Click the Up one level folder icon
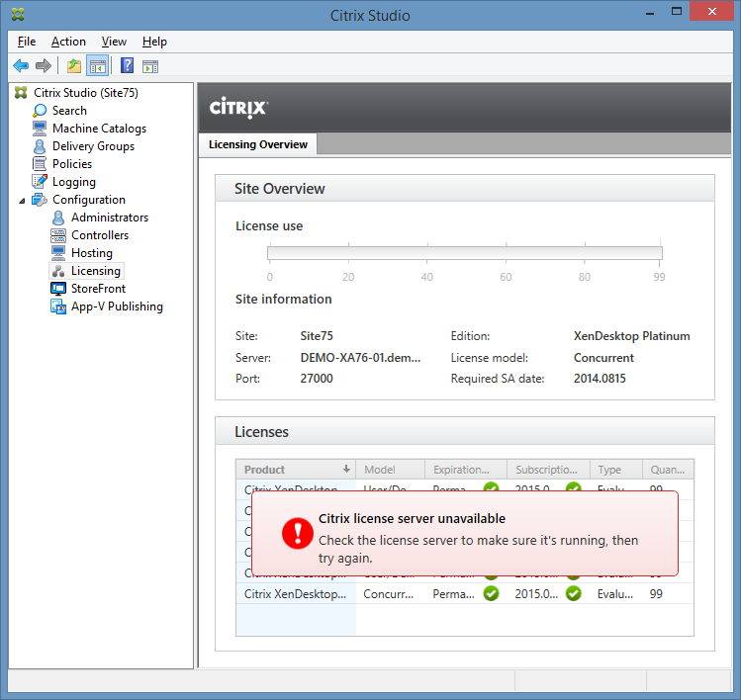The width and height of the screenshot is (741, 700). pyautogui.click(x=74, y=65)
